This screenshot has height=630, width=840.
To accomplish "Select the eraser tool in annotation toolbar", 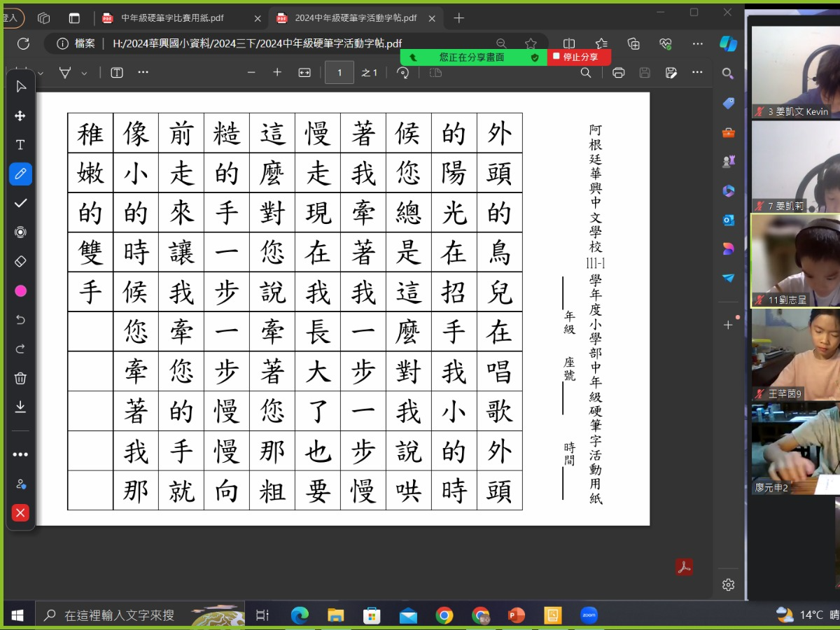I will click(20, 261).
